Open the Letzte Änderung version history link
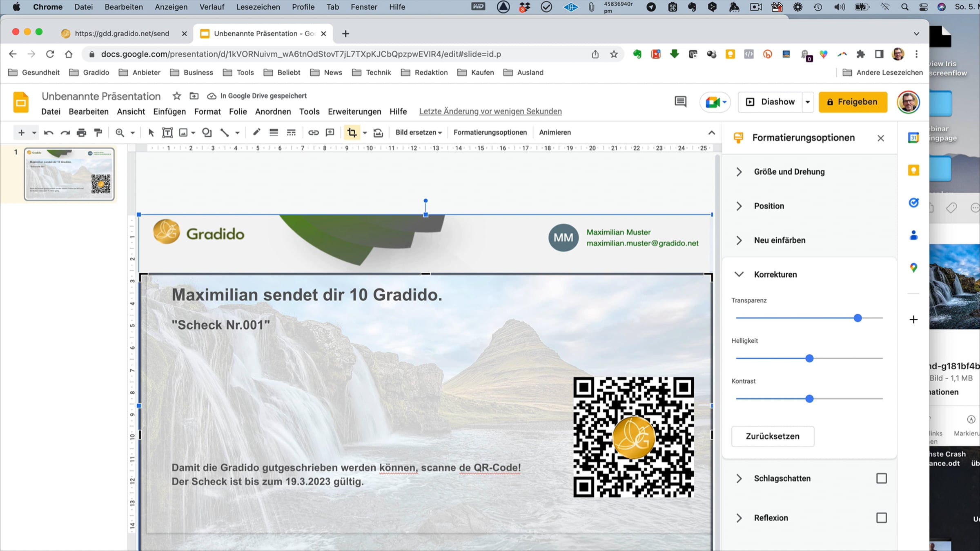 [x=490, y=111]
